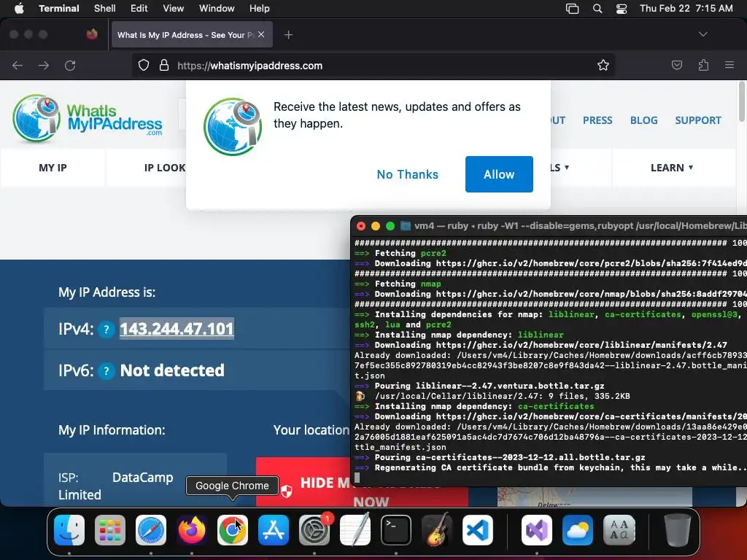Screen dimensions: 747x560
Task: Click the menu bar date and time
Action: click(x=686, y=9)
